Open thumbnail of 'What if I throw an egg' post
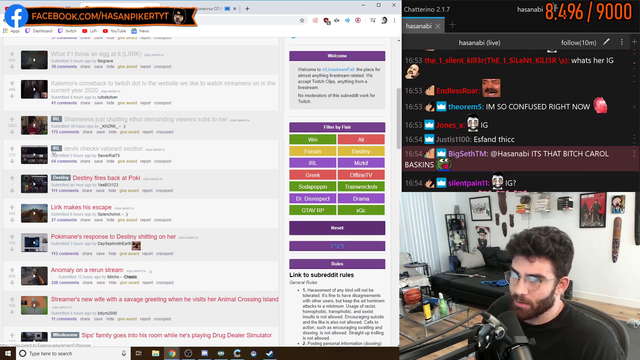 point(34,60)
